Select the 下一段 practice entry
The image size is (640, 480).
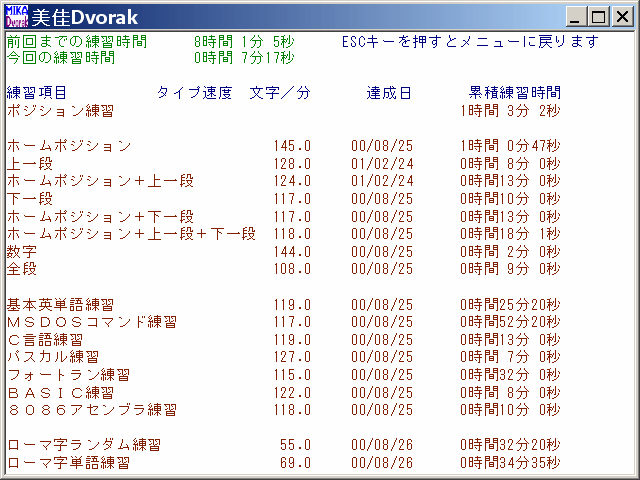click(x=30, y=199)
